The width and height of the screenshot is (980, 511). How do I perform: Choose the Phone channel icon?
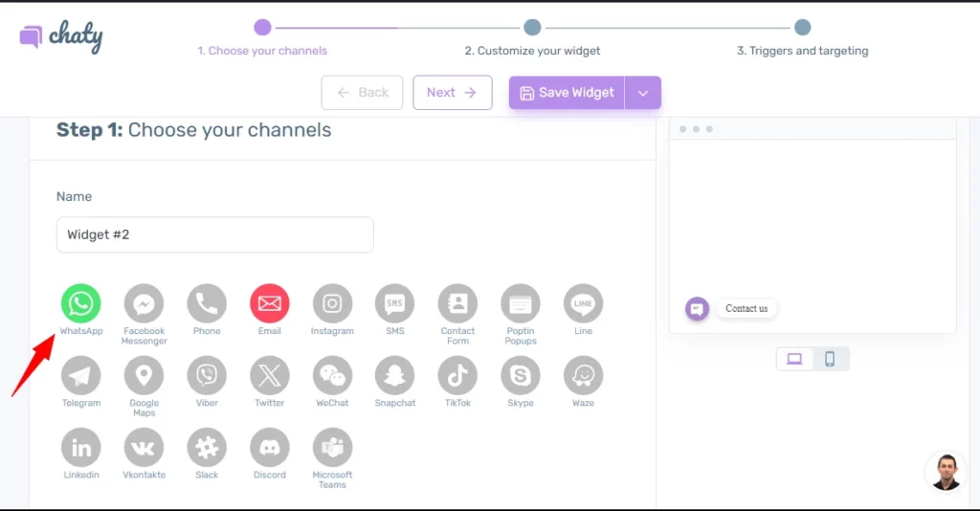click(x=207, y=303)
